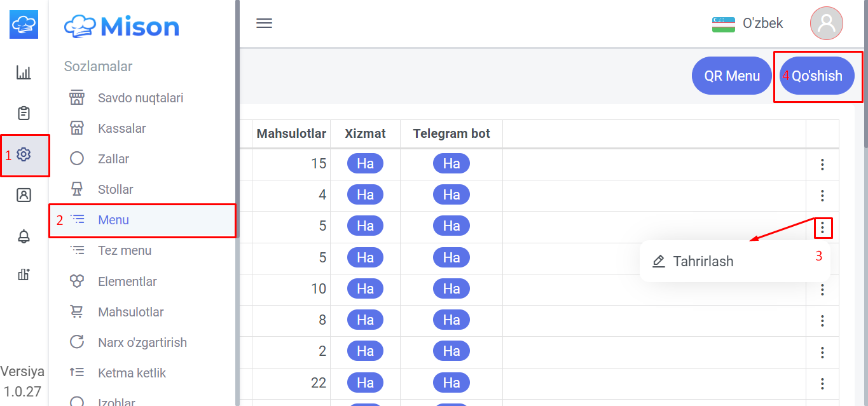Open the O'zbek language selector
This screenshot has width=868, height=406.
(x=748, y=24)
